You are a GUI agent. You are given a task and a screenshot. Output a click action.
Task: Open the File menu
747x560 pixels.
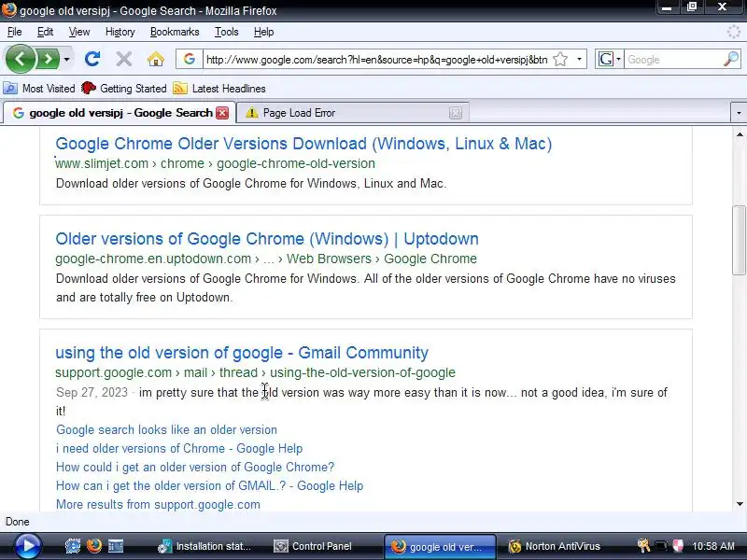14,32
